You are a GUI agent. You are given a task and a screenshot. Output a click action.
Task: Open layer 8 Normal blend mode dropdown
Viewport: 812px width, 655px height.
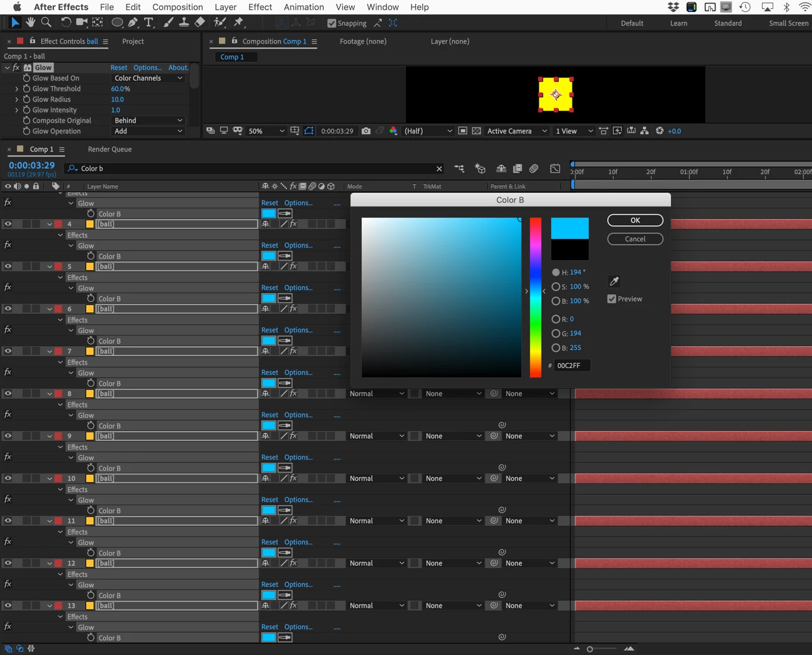pyautogui.click(x=376, y=394)
